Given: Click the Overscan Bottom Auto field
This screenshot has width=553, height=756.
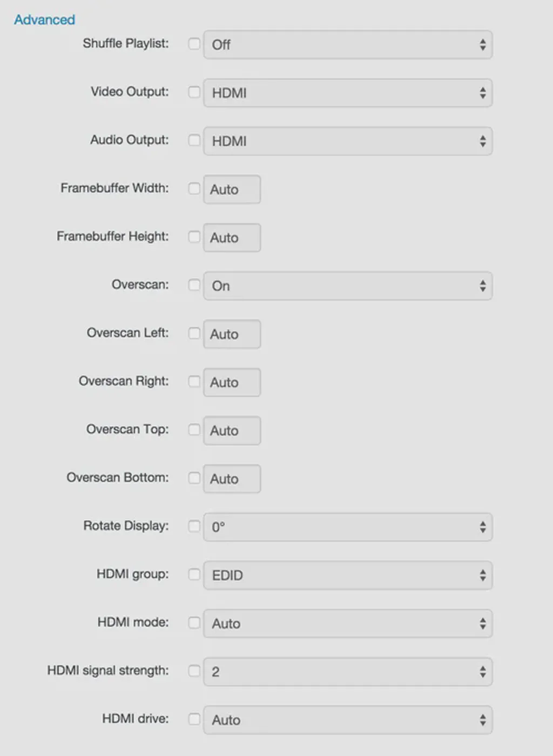Looking at the screenshot, I should tap(232, 479).
